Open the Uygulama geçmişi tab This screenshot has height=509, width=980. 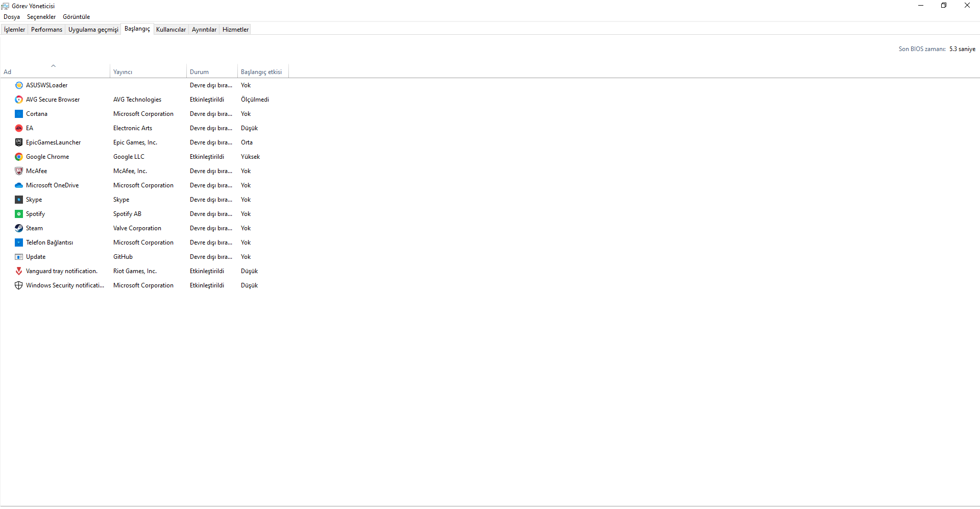[93, 30]
